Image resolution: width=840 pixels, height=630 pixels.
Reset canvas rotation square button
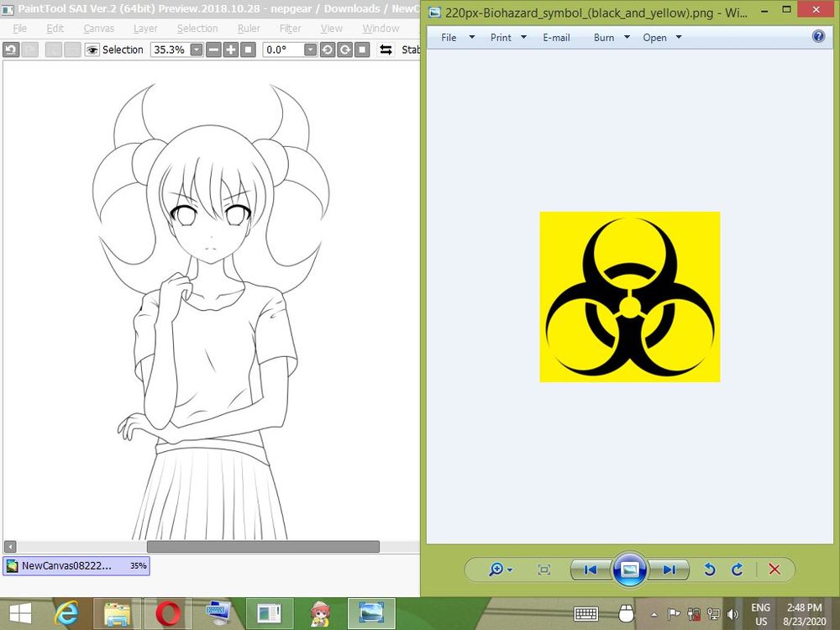coord(362,50)
